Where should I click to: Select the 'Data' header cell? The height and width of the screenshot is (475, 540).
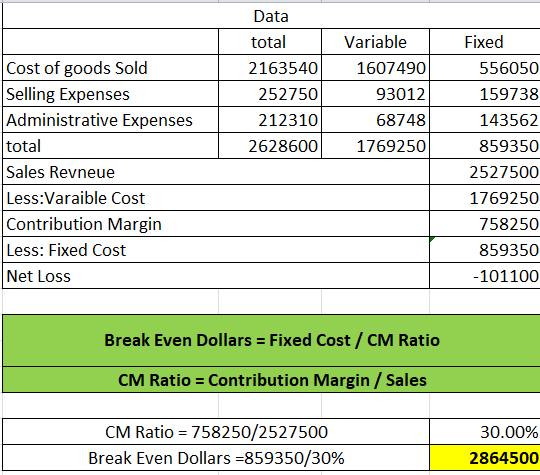click(x=271, y=16)
